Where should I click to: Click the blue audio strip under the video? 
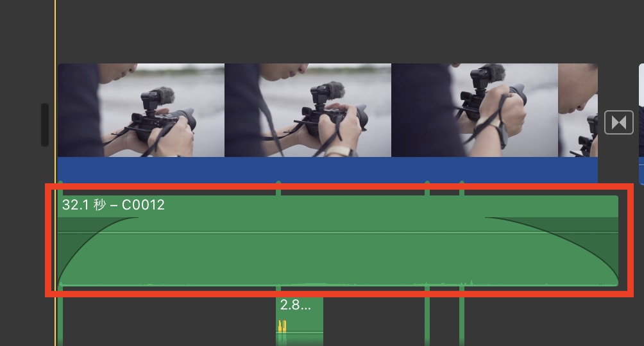tap(328, 170)
